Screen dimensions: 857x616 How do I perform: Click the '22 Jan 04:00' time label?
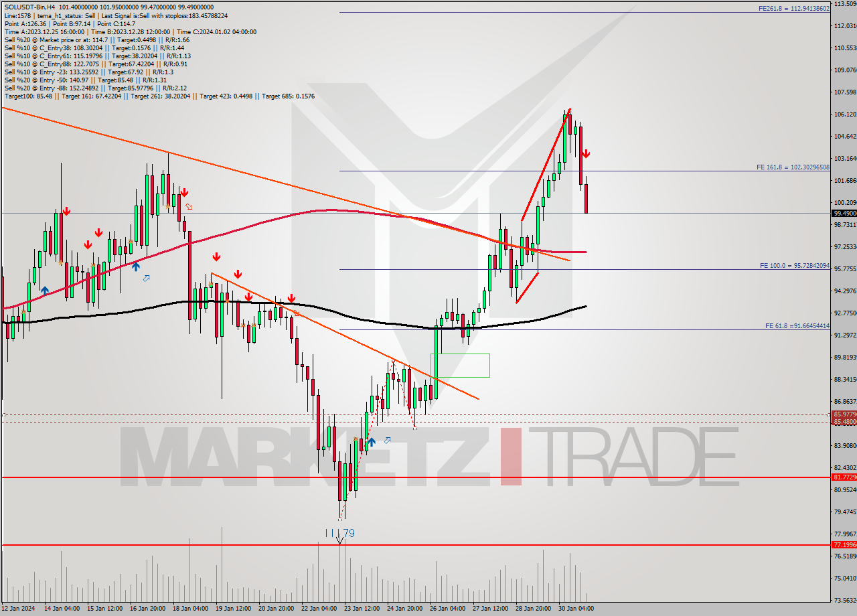click(319, 609)
